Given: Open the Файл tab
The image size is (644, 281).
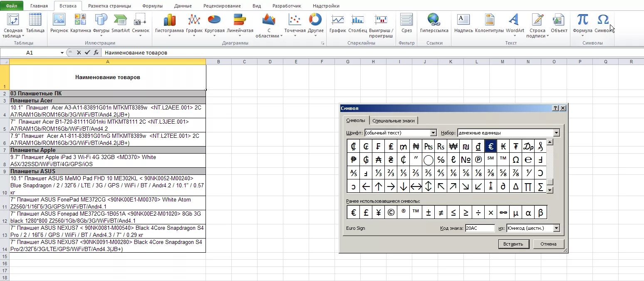Looking at the screenshot, I should tap(12, 6).
